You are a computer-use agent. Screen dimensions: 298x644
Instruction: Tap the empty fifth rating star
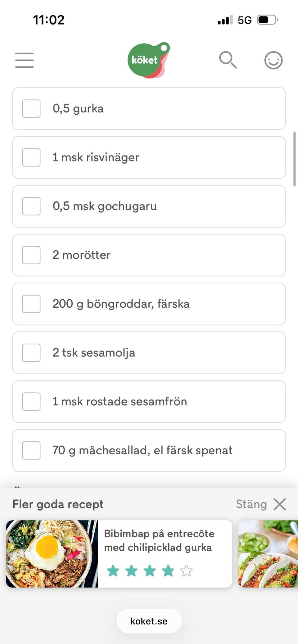(x=186, y=571)
